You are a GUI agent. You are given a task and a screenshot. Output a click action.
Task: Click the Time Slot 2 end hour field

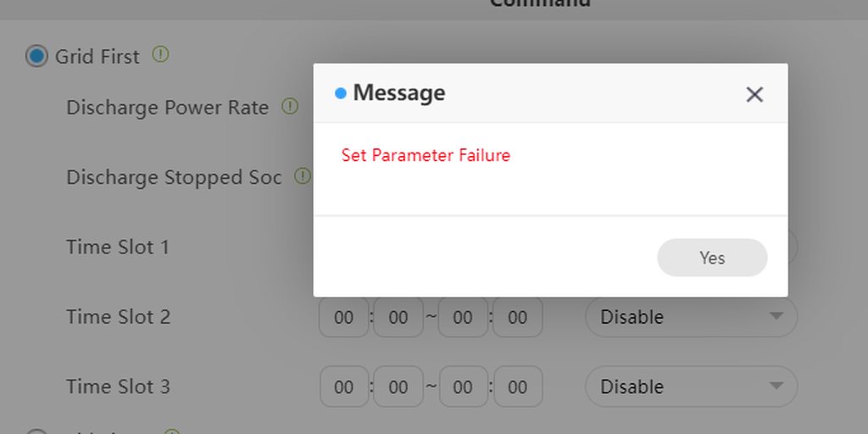click(463, 318)
